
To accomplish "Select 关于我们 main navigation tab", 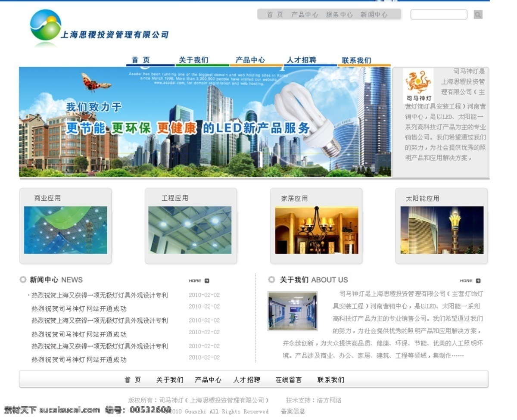I will [193, 60].
